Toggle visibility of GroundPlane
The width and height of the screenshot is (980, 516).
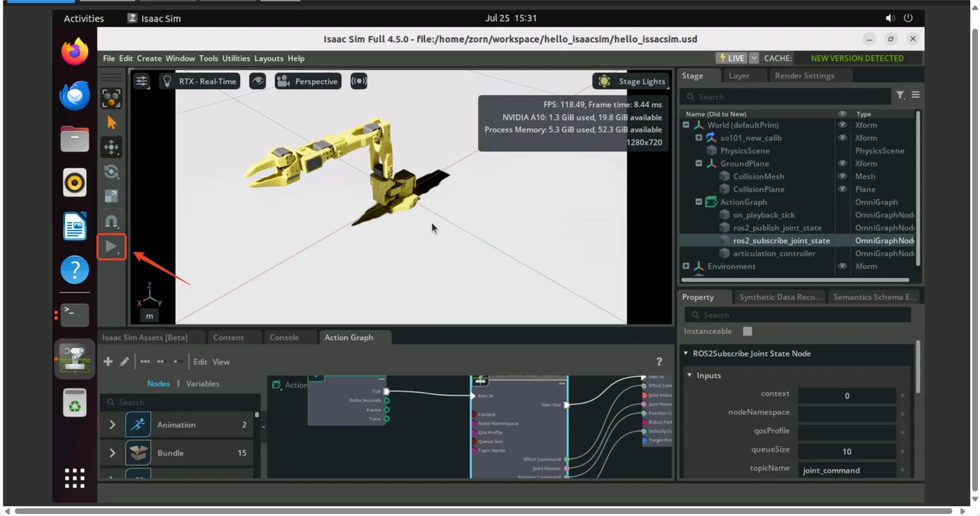tap(842, 163)
